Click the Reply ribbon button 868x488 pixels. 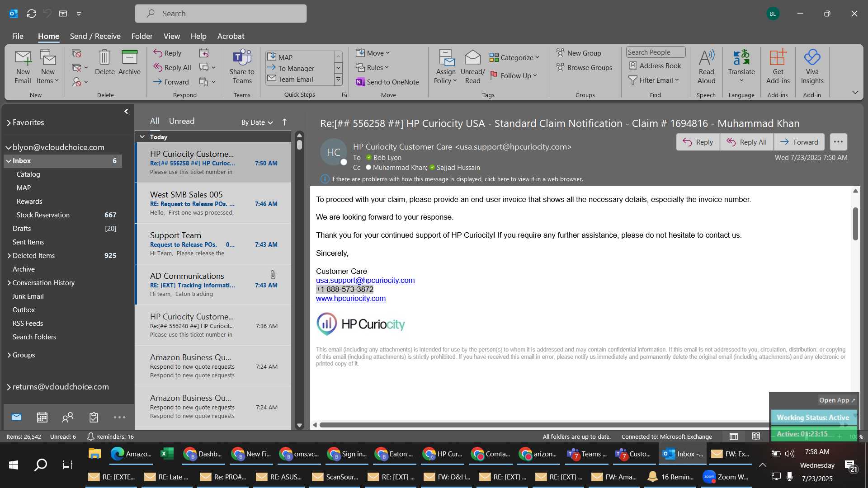[x=167, y=53]
